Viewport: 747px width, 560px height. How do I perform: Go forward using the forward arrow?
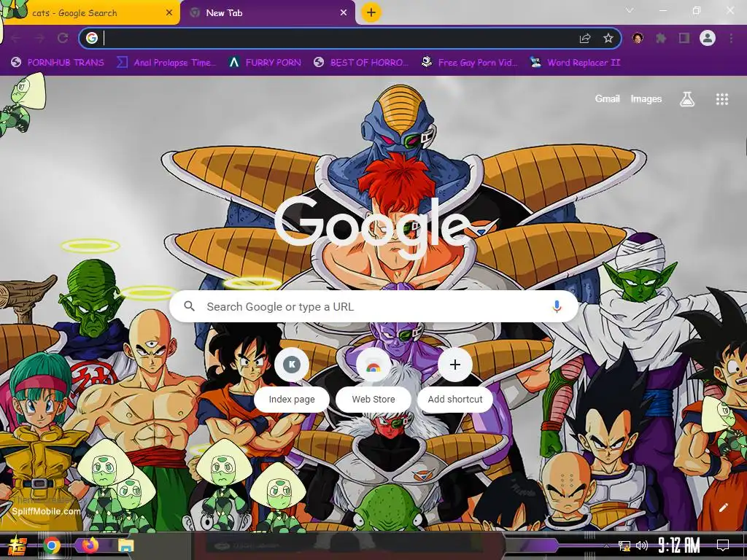click(39, 38)
